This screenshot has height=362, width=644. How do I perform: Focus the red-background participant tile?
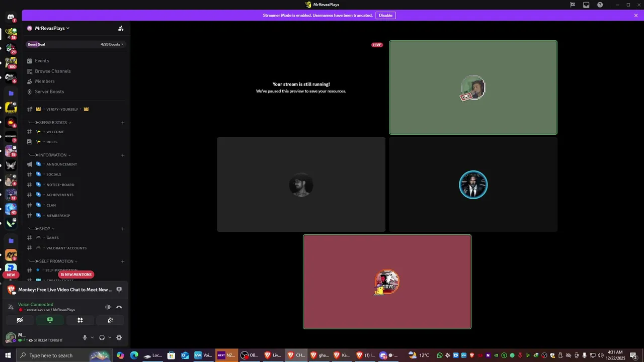point(387,282)
